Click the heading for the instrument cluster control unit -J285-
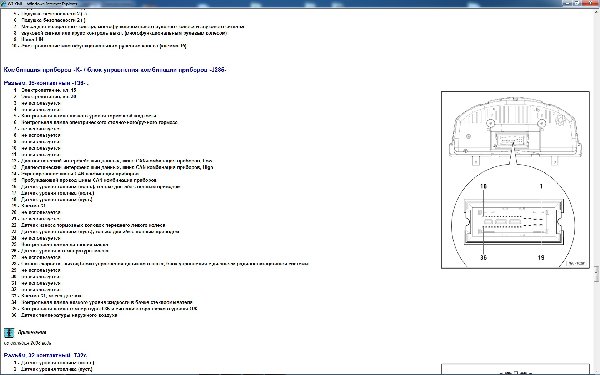 coord(115,70)
